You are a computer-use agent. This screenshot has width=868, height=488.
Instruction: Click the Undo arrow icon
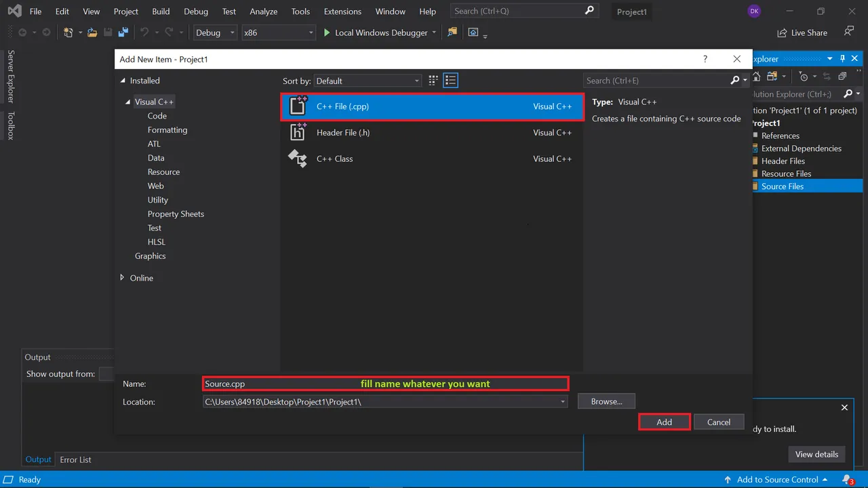pos(144,33)
